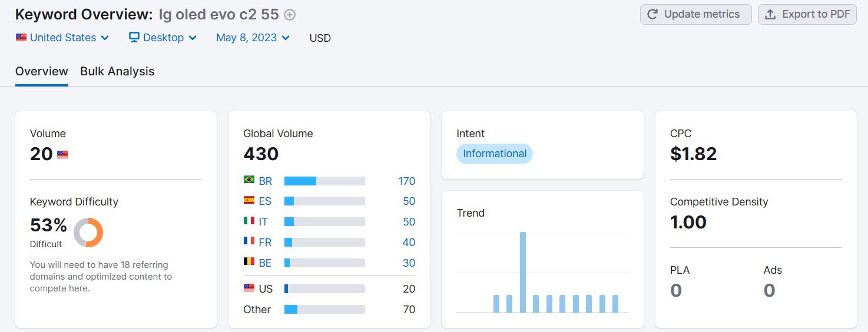The height and width of the screenshot is (332, 868).
Task: Click the tallest bar in Trend chart
Action: pos(523,272)
